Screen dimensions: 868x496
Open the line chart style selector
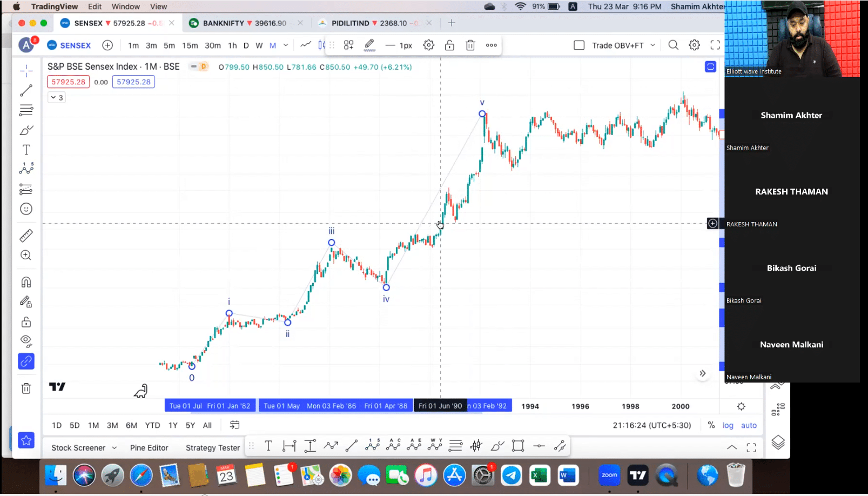[306, 45]
